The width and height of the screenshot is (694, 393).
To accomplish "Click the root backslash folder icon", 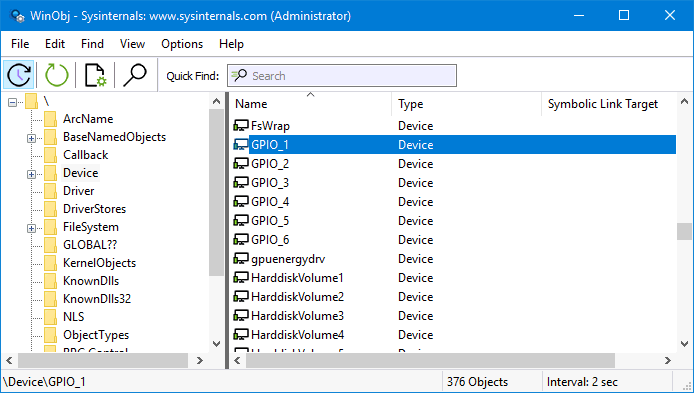I will pos(31,102).
